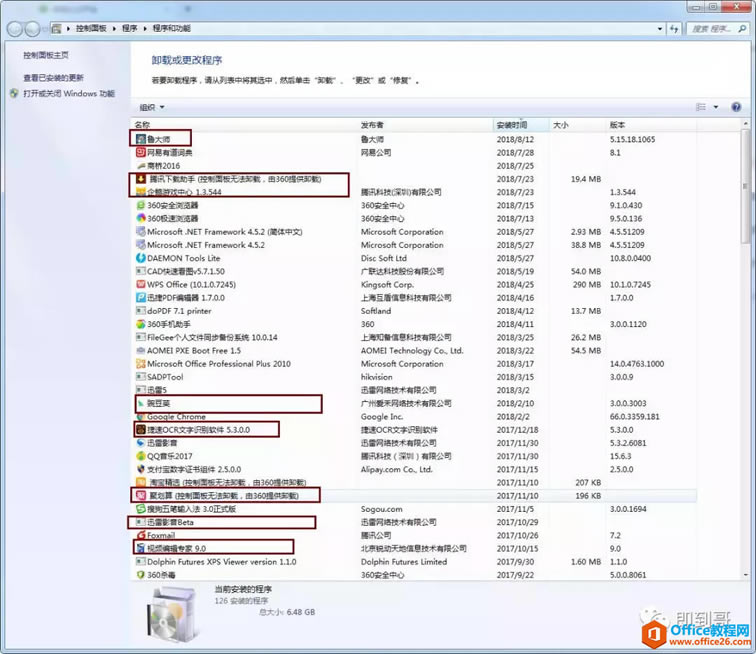Click the 360安全浏览器 icon

(140, 205)
